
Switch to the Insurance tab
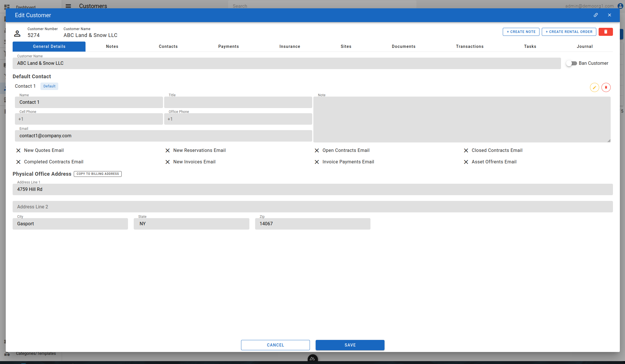[x=290, y=46]
